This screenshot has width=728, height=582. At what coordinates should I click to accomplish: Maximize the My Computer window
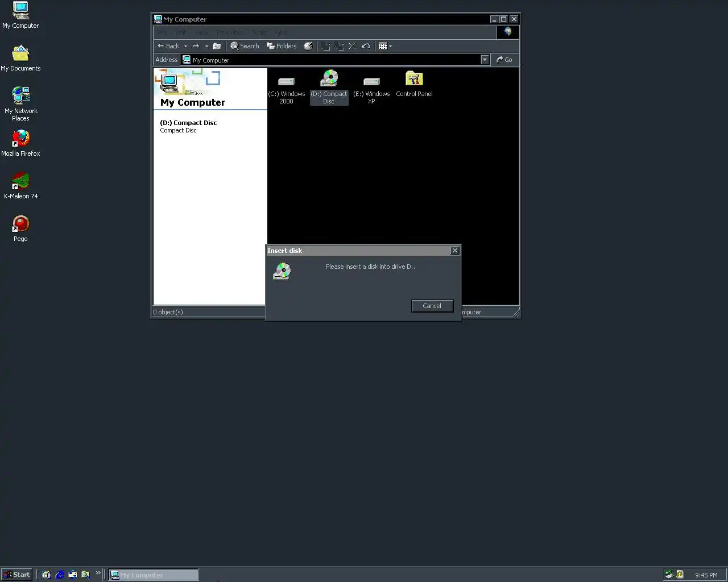point(503,19)
